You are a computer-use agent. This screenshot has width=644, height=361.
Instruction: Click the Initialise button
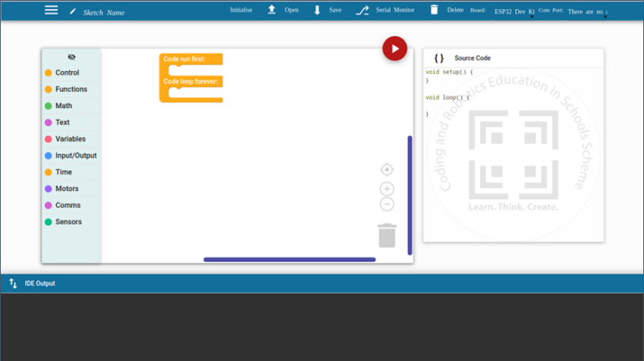(x=241, y=10)
